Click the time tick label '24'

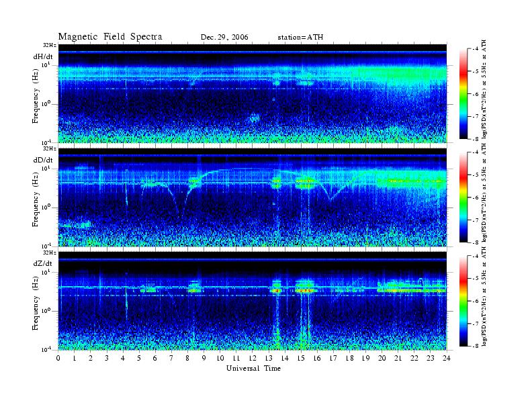(447, 358)
